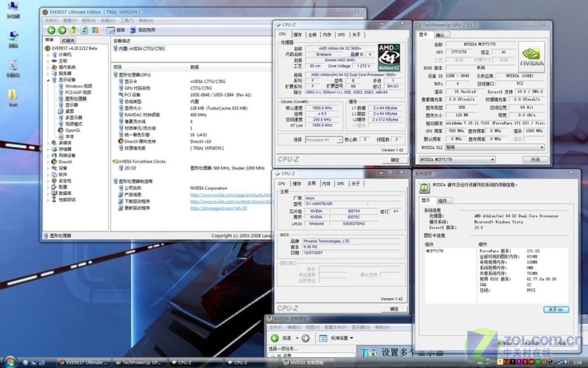Collapse the 显示设备 node in EVEREST tree
This screenshot has height=368, width=588.
pos(48,80)
